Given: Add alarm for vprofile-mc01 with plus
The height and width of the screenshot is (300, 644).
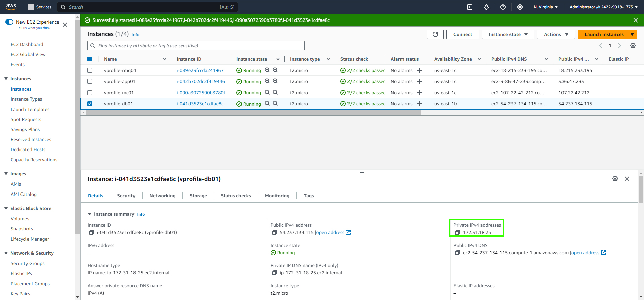Looking at the screenshot, I should coord(420,93).
